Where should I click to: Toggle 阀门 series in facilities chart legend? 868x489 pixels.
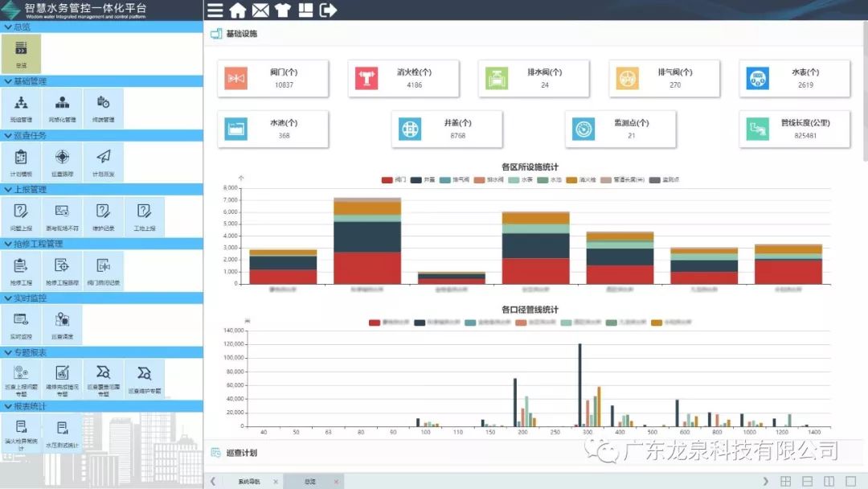[x=393, y=179]
